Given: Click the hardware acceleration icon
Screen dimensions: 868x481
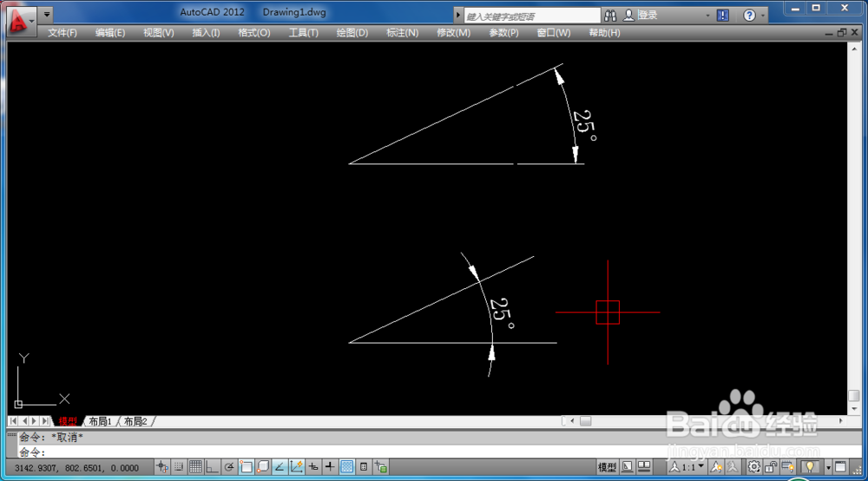Looking at the screenshot, I should coord(788,467).
